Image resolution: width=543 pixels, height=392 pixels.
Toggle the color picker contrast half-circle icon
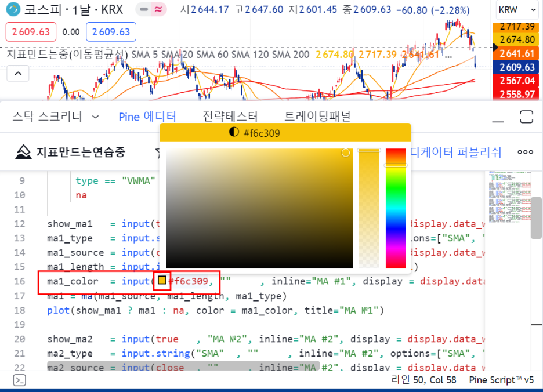coord(234,132)
